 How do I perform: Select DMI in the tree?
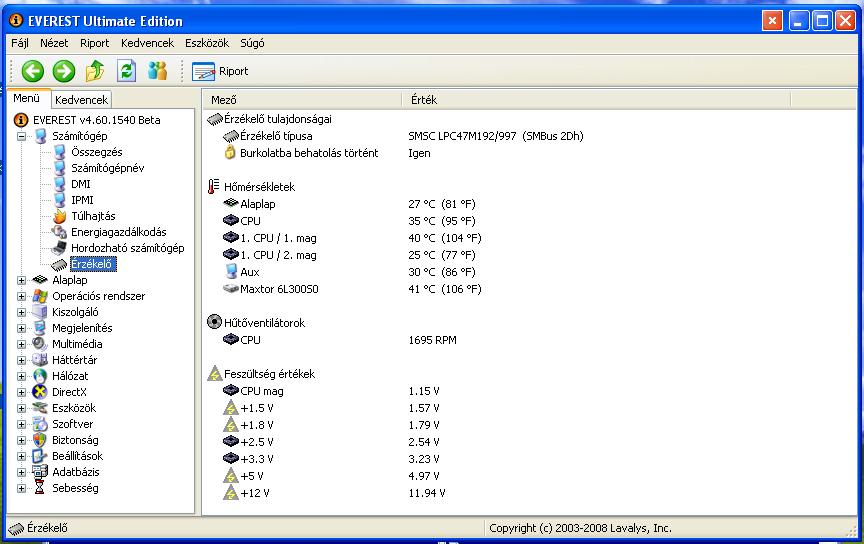[x=80, y=184]
